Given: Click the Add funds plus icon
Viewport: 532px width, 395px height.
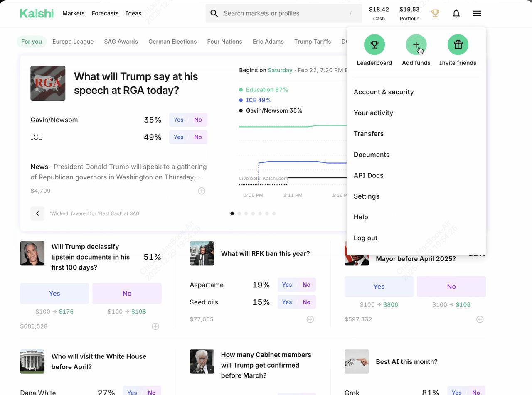Looking at the screenshot, I should pos(416,45).
